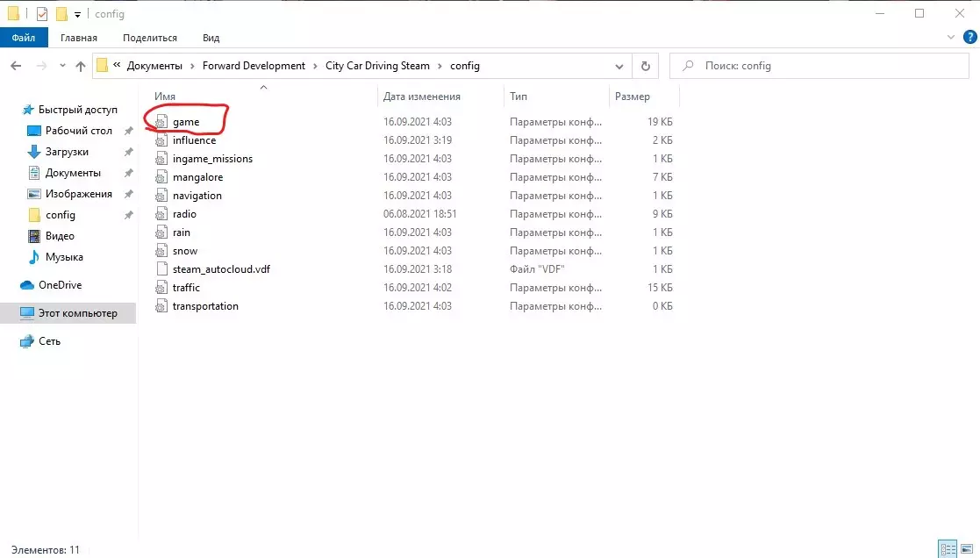Viewport: 980px width, 558px height.
Task: Select steam_autocloud.vdf file
Action: point(221,269)
